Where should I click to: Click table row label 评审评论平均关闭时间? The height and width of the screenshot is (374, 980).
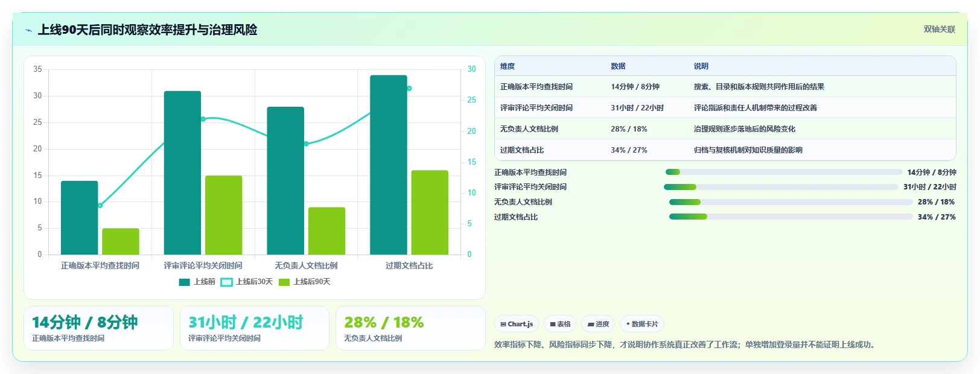[536, 108]
